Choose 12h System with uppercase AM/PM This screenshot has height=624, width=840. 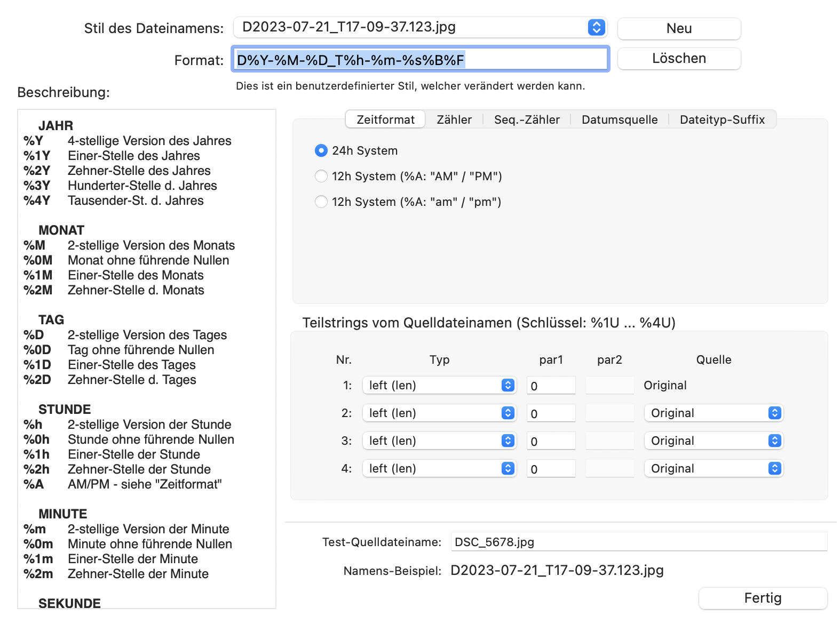point(321,177)
